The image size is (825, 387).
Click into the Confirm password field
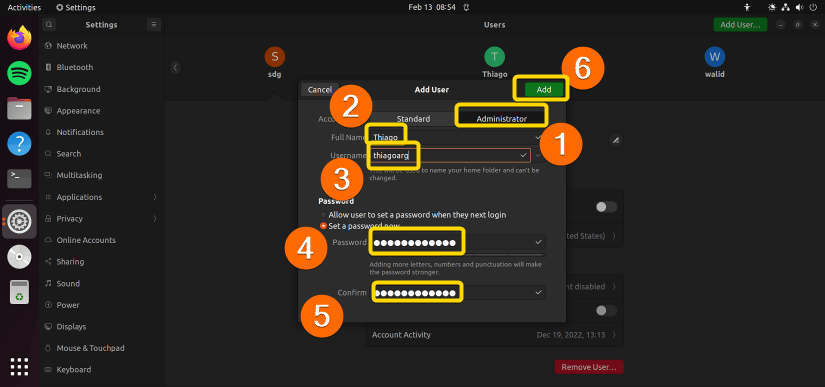coord(457,292)
